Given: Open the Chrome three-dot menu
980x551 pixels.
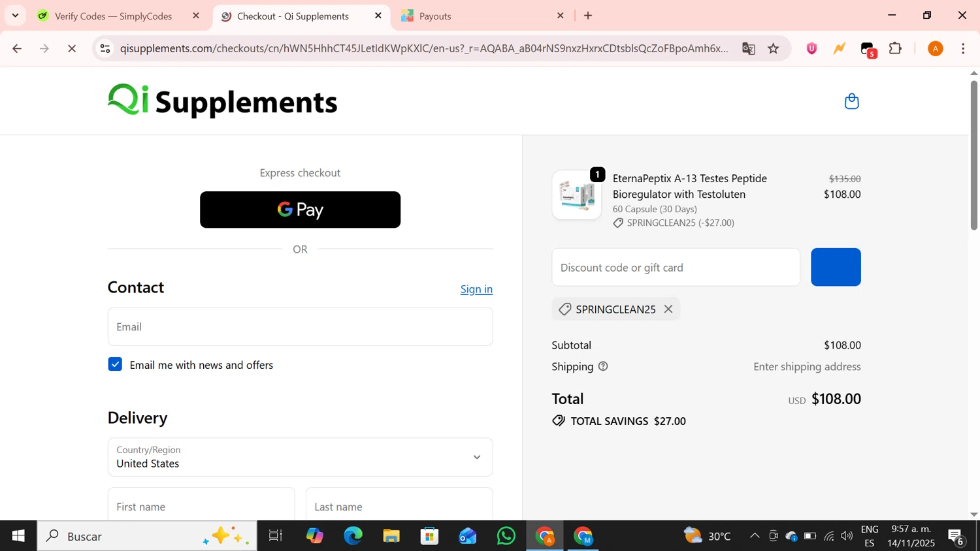Looking at the screenshot, I should click(963, 48).
